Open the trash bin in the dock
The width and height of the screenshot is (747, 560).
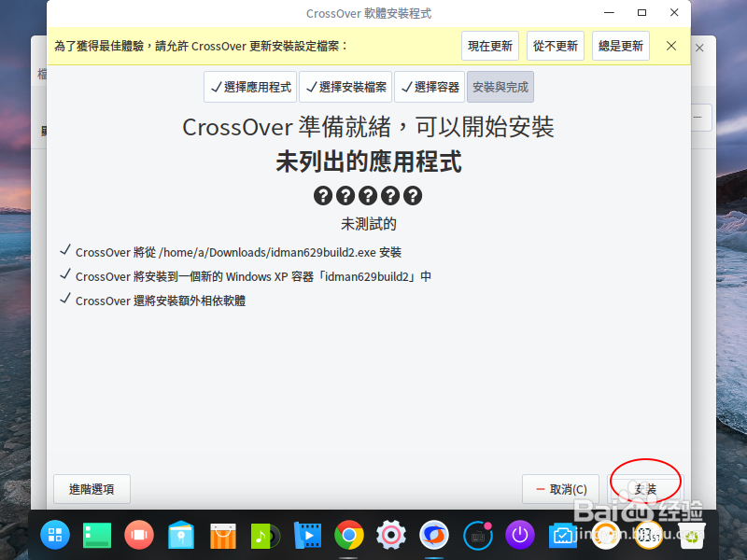pos(691,535)
